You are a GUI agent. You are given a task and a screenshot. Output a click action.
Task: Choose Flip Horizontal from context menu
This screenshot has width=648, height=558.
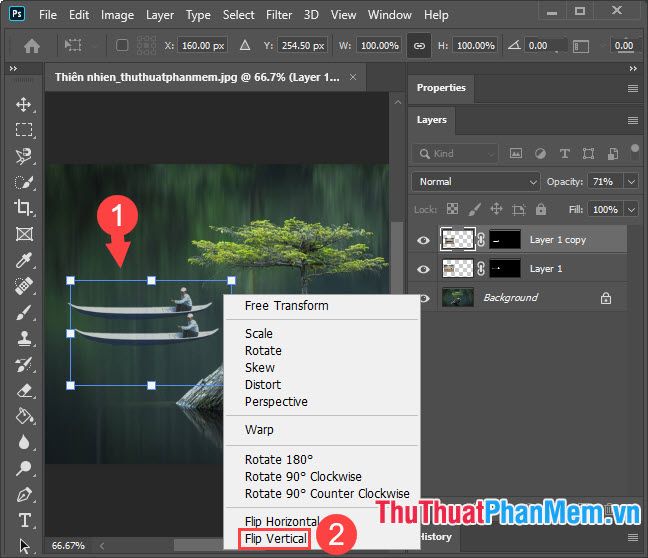click(x=281, y=522)
